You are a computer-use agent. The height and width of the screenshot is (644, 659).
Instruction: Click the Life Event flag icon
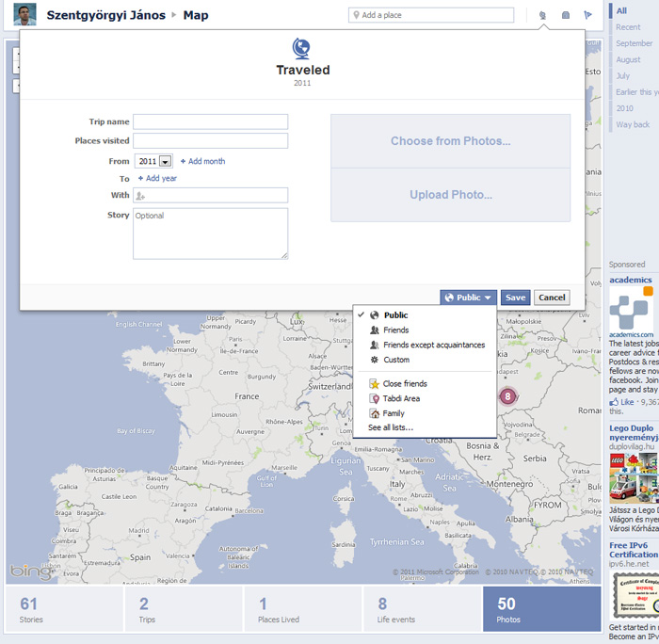(x=588, y=16)
